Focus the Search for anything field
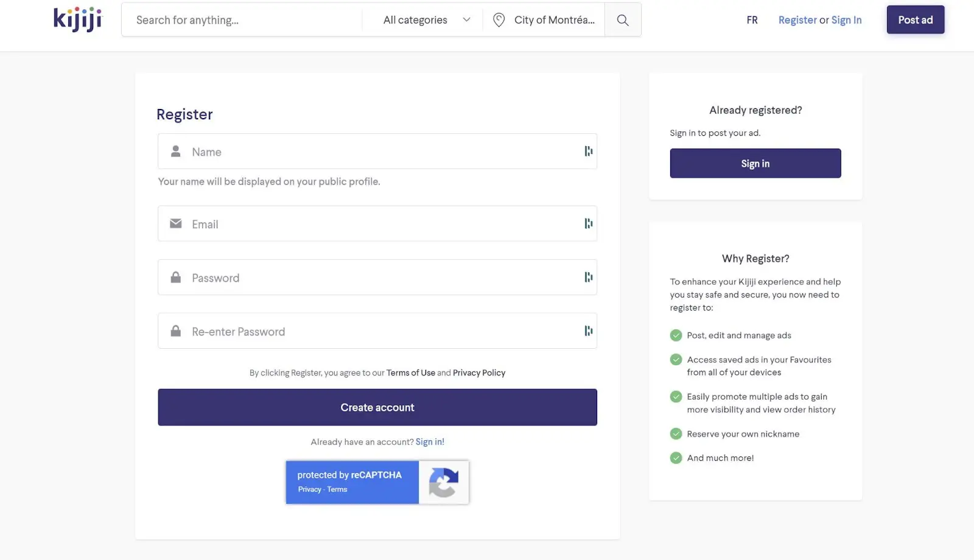The width and height of the screenshot is (974, 560). [243, 20]
